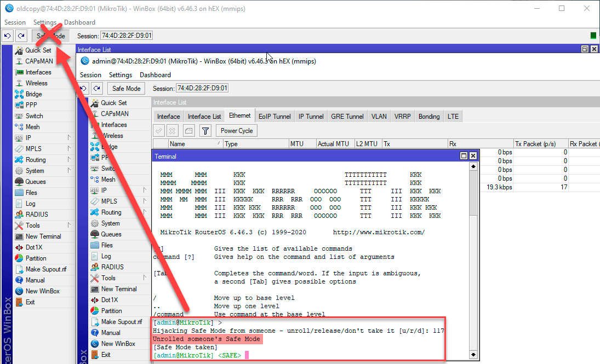Expand the Tools submenu in the inner sidebar
600x364 pixels.
pyautogui.click(x=108, y=278)
